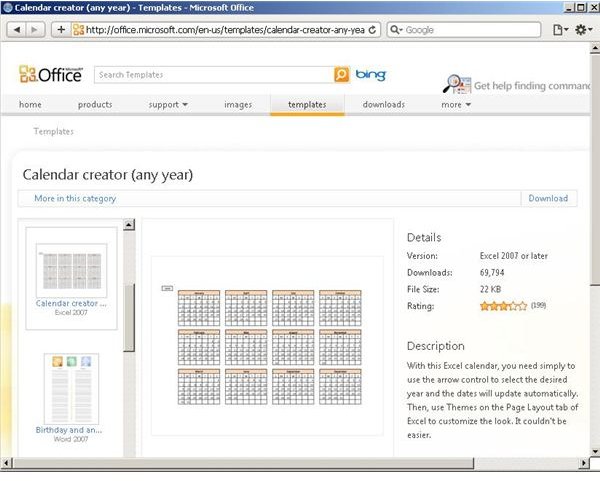Click the large calendar preview image
This screenshot has width=600, height=481.
point(267,346)
